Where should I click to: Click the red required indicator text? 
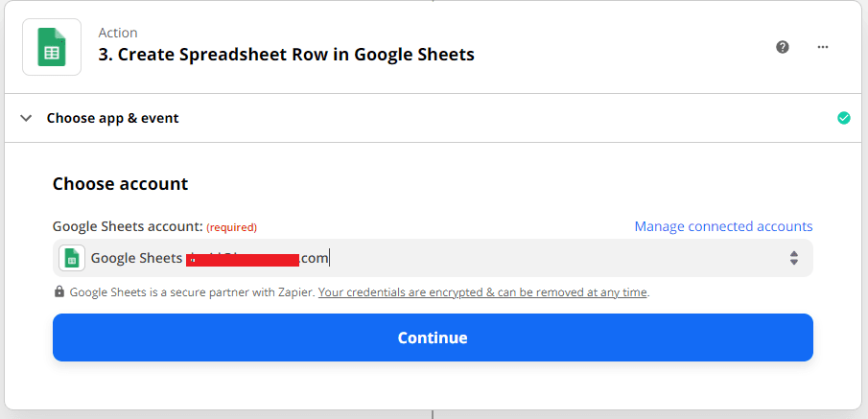click(232, 227)
